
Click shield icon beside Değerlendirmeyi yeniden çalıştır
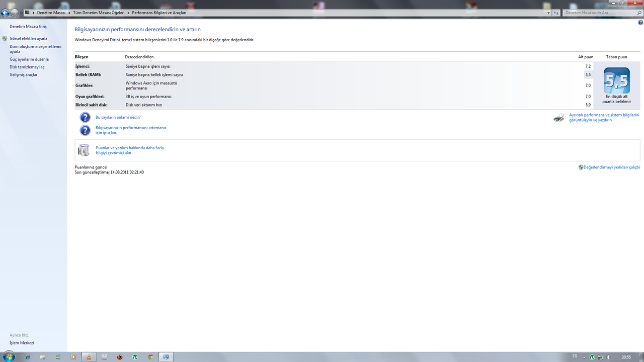[x=581, y=167]
